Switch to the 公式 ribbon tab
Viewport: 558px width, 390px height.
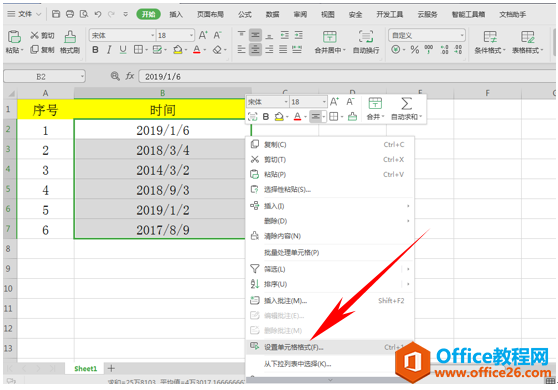tap(244, 14)
